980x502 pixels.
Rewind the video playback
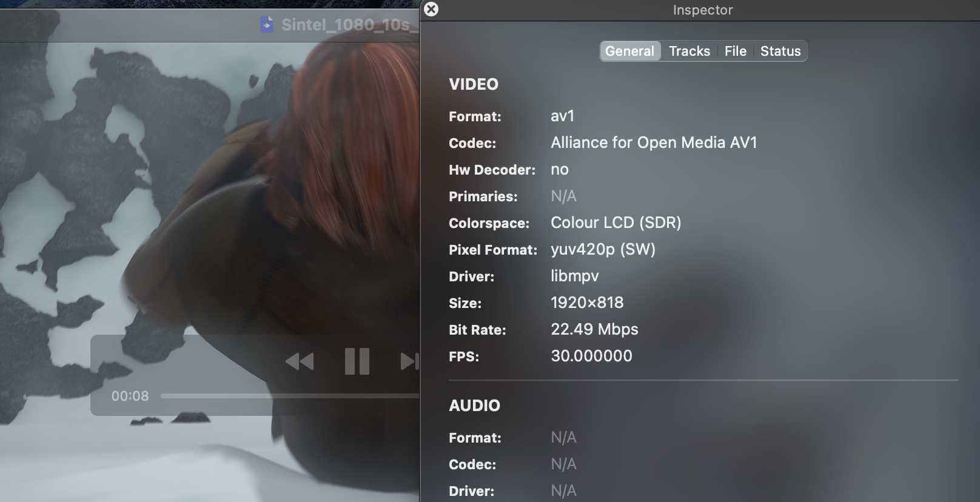[x=300, y=362]
